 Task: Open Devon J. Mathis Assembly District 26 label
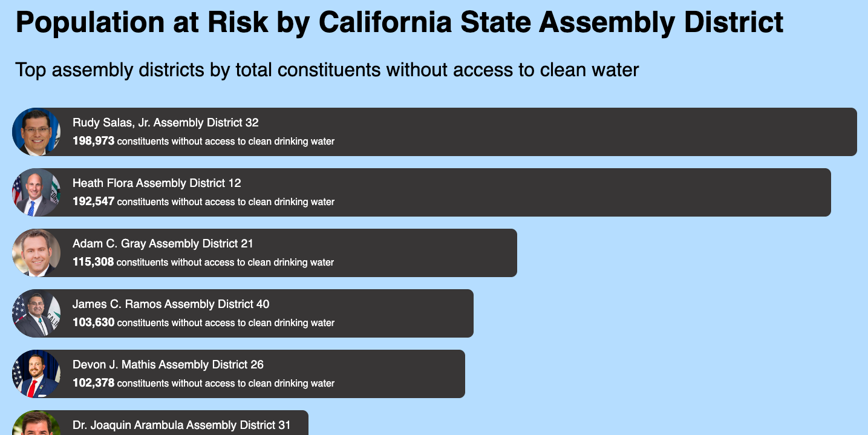168,365
